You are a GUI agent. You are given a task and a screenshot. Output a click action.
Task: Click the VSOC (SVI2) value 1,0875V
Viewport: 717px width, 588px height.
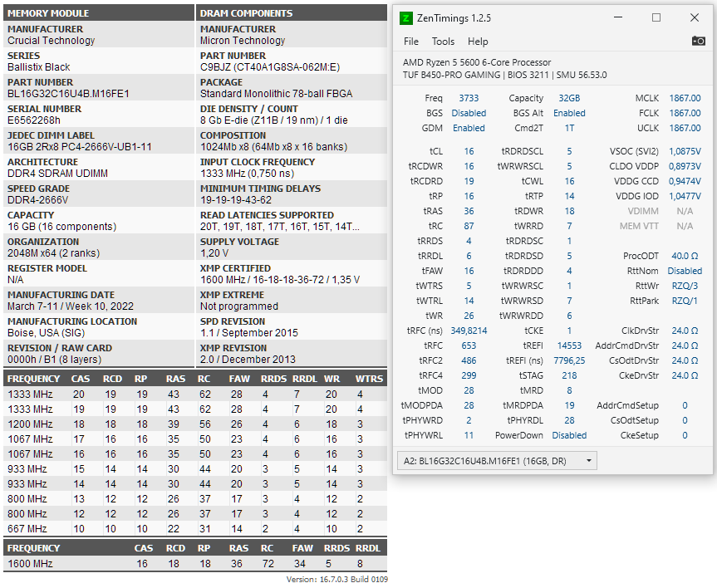click(x=685, y=152)
